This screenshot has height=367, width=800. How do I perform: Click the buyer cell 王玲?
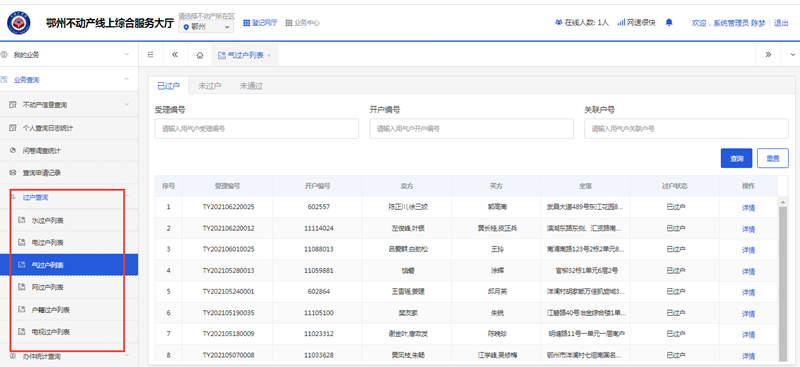pos(496,250)
